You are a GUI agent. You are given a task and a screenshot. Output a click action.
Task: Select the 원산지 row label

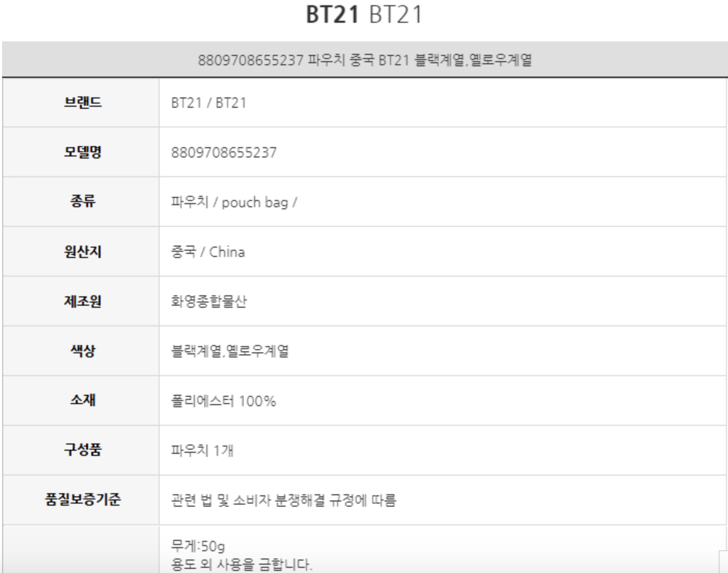82,252
